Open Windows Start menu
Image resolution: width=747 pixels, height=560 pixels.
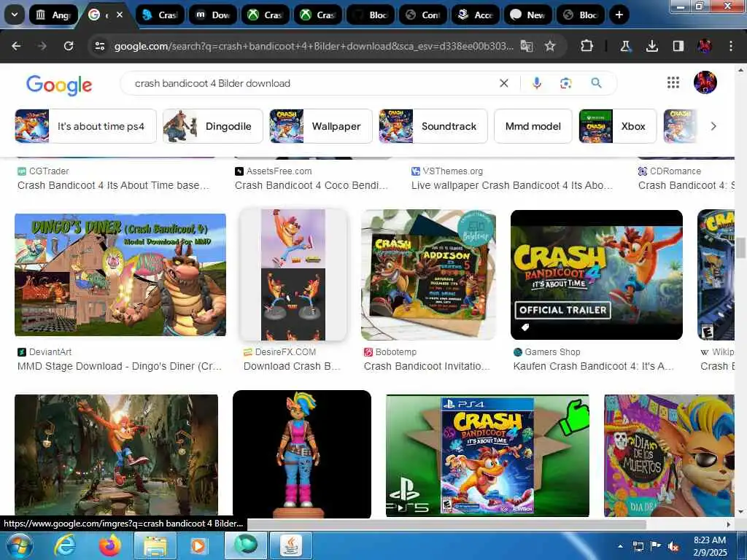20,545
